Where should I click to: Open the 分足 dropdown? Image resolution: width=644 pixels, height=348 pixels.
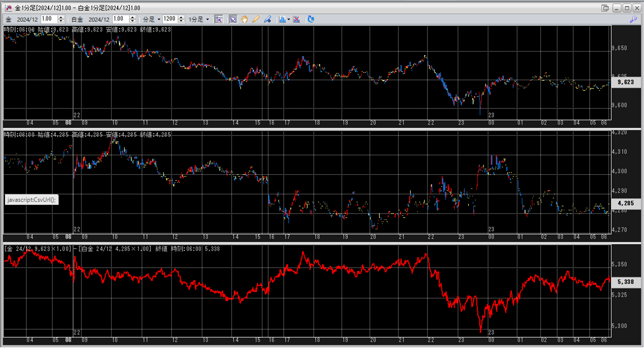click(x=159, y=20)
